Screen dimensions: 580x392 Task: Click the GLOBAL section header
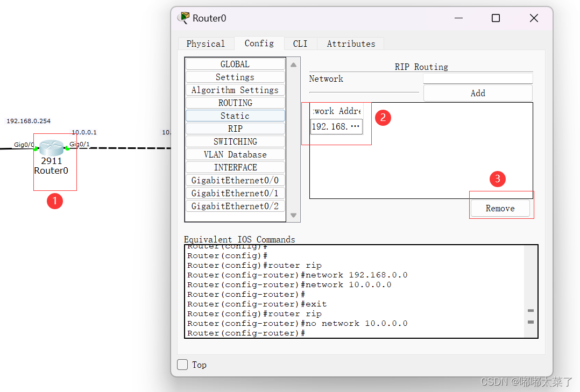(x=235, y=64)
